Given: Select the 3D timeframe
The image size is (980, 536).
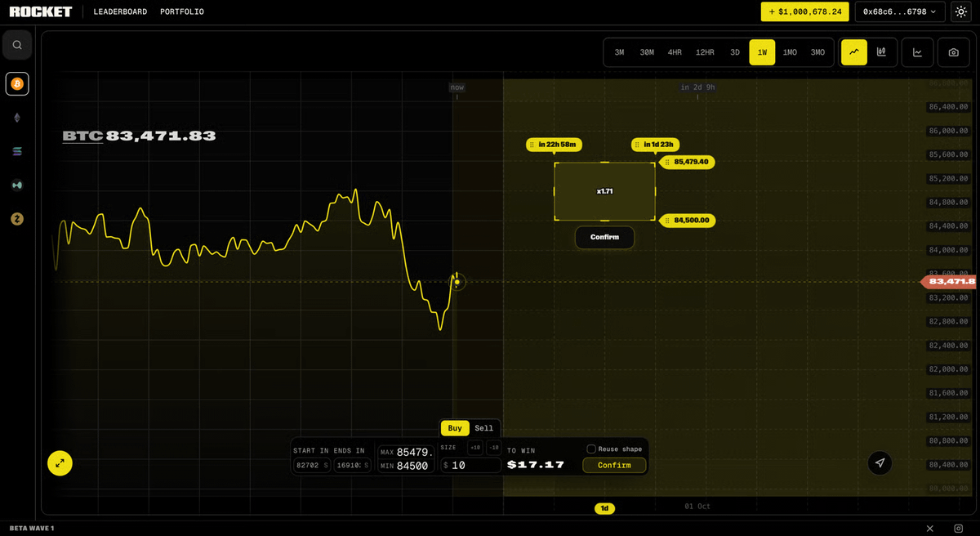Looking at the screenshot, I should tap(735, 52).
